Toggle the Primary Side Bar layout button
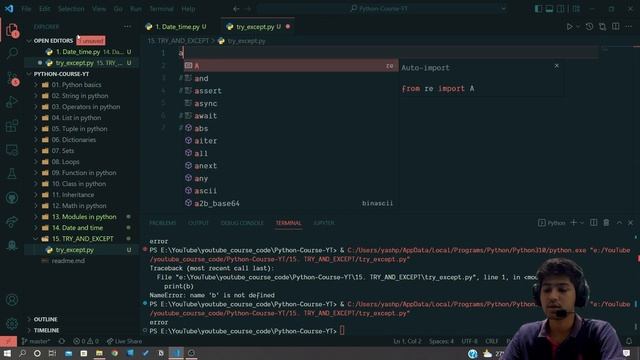640x360 pixels. coord(538,9)
